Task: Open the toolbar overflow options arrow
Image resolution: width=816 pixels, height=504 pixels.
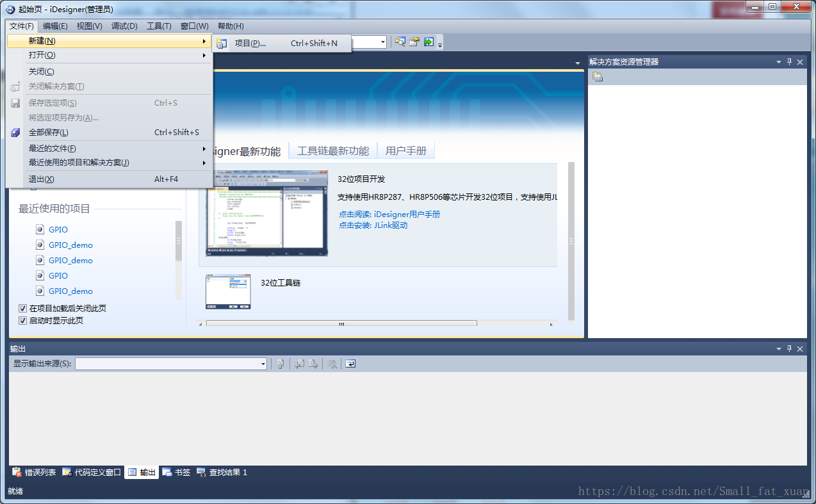Action: (440, 44)
